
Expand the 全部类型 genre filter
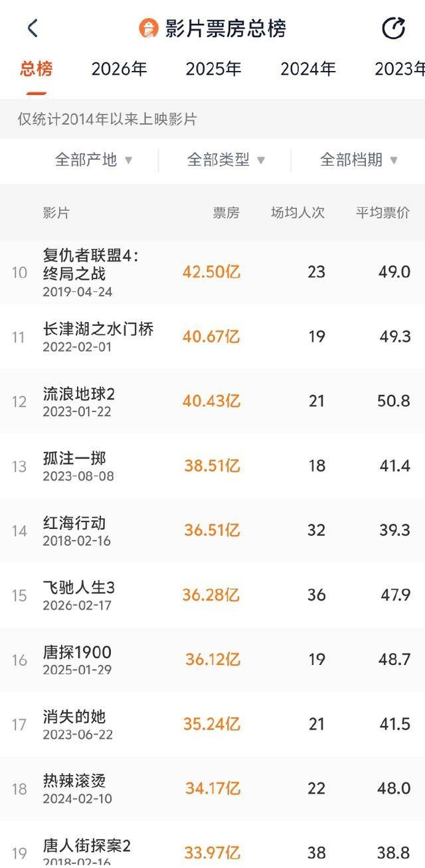pos(226,160)
